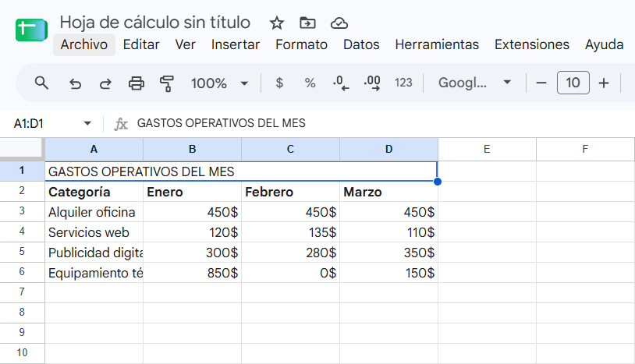
Task: Decrease font size with minus button
Action: coord(541,83)
